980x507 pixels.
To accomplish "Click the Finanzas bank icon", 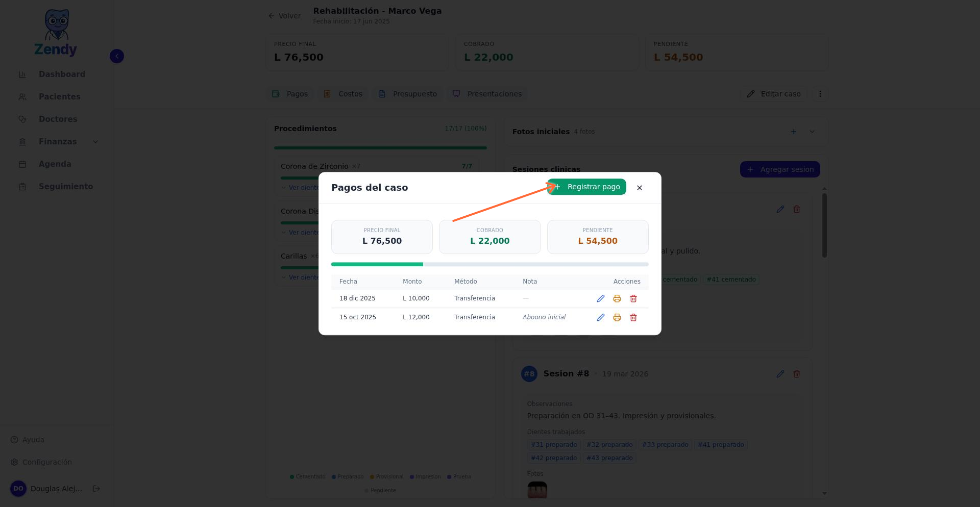I will point(22,142).
